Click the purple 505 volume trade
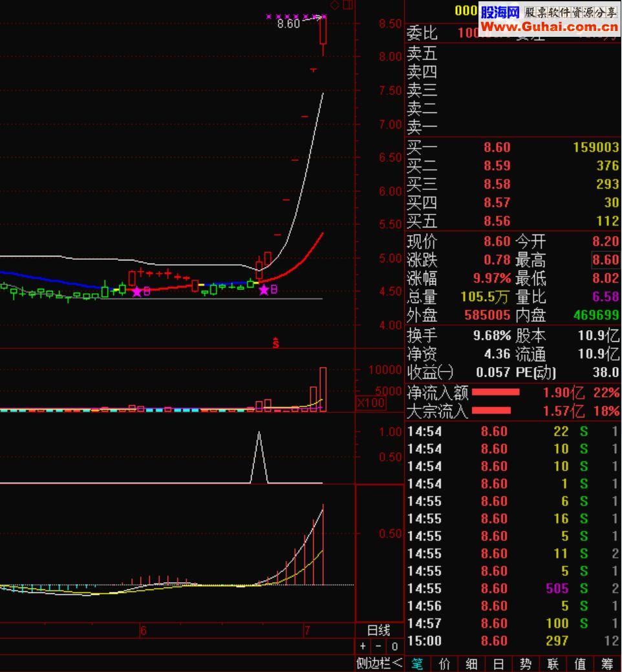622x672 pixels. (x=557, y=589)
